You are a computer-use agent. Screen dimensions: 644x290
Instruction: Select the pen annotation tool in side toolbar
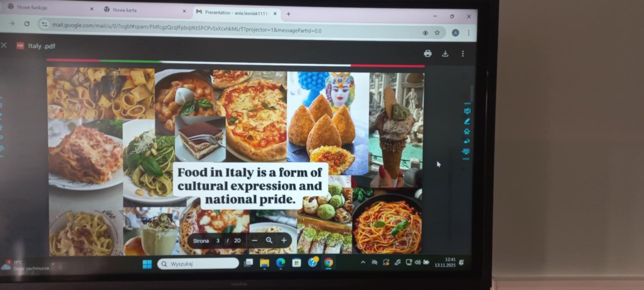coord(467,121)
